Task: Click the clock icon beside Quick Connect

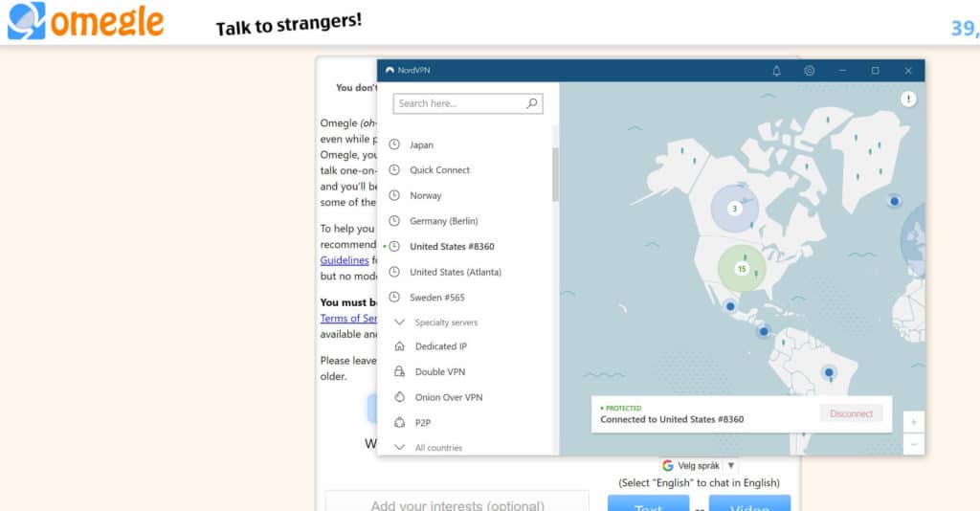Action: point(394,170)
